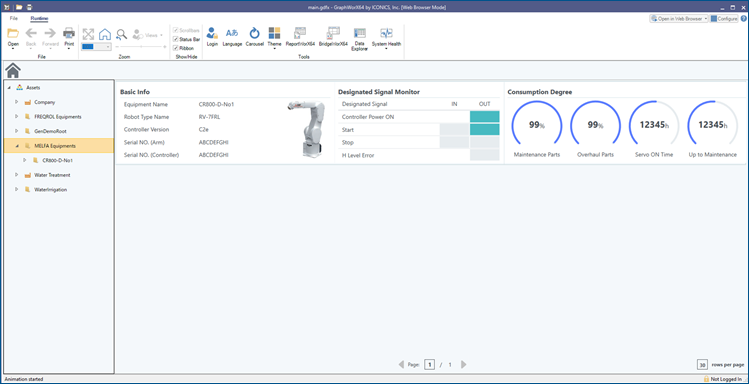Click the app icon in title bar

click(7, 7)
